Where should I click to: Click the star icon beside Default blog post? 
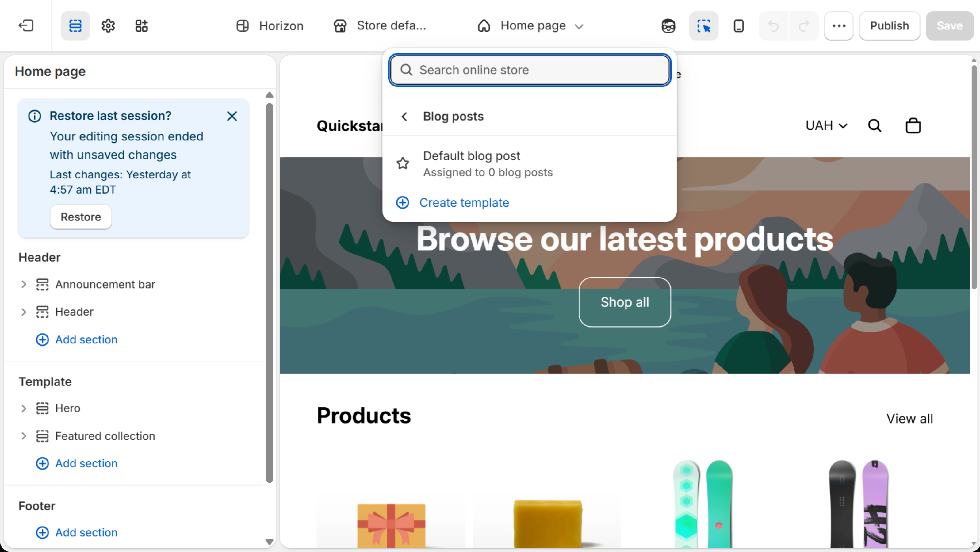click(403, 163)
